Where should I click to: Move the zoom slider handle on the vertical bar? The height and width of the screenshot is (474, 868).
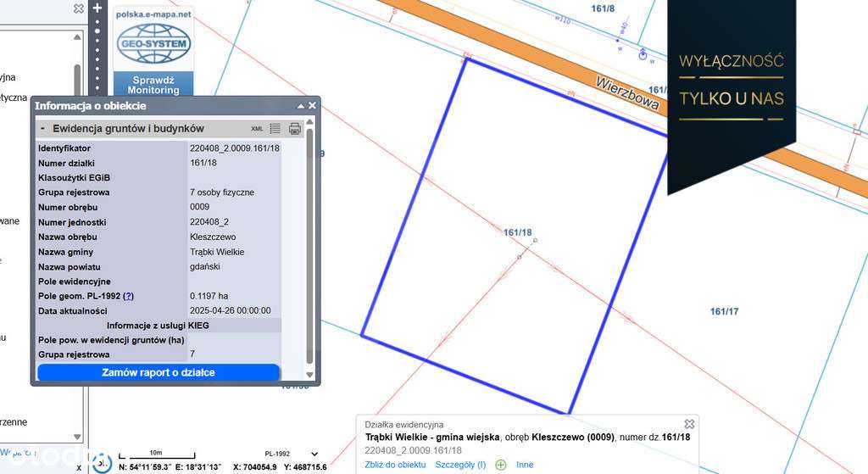pos(97,31)
